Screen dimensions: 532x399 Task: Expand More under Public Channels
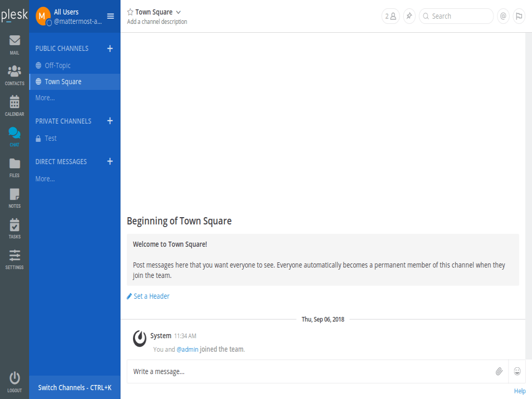click(45, 98)
